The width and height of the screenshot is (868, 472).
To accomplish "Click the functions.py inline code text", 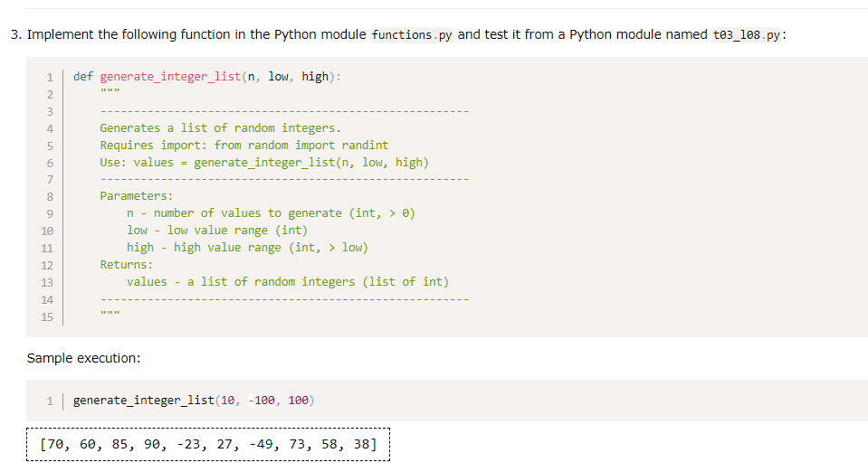I will 412,35.
